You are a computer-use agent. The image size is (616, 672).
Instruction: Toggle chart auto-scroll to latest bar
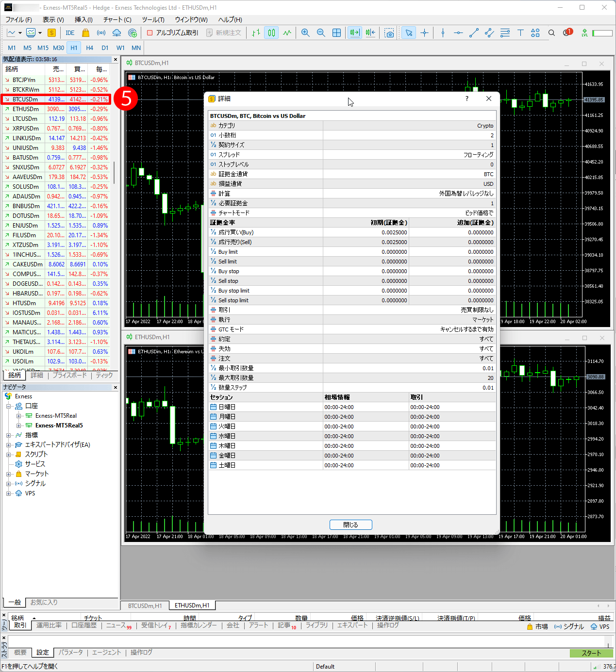pos(355,33)
